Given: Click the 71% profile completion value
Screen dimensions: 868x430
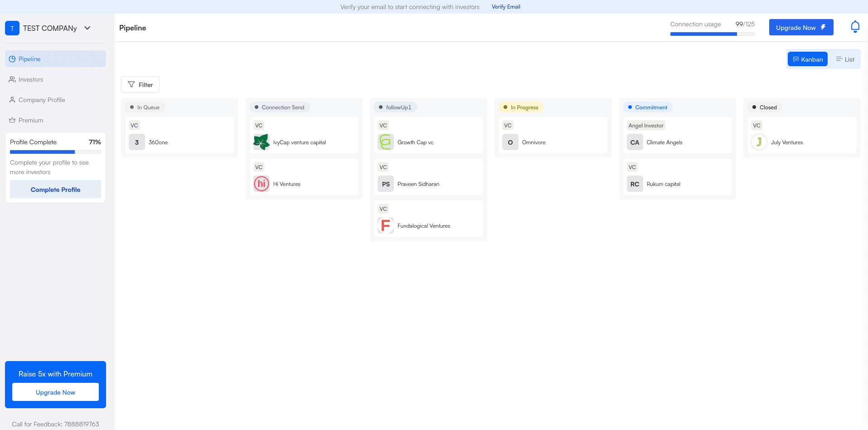Looking at the screenshot, I should [95, 142].
